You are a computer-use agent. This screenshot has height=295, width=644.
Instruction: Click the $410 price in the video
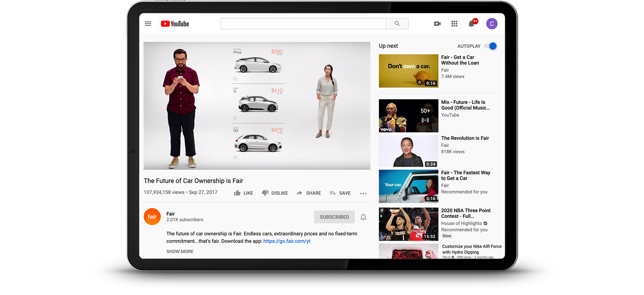click(x=277, y=91)
